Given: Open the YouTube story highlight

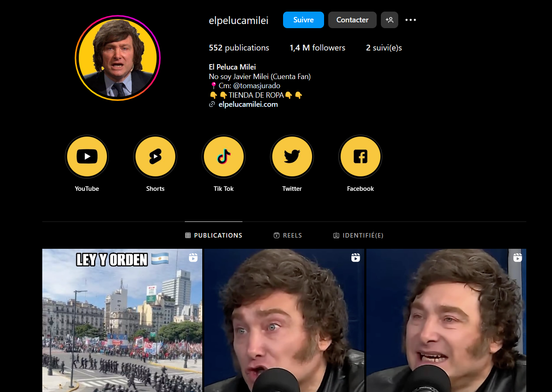Looking at the screenshot, I should [87, 157].
